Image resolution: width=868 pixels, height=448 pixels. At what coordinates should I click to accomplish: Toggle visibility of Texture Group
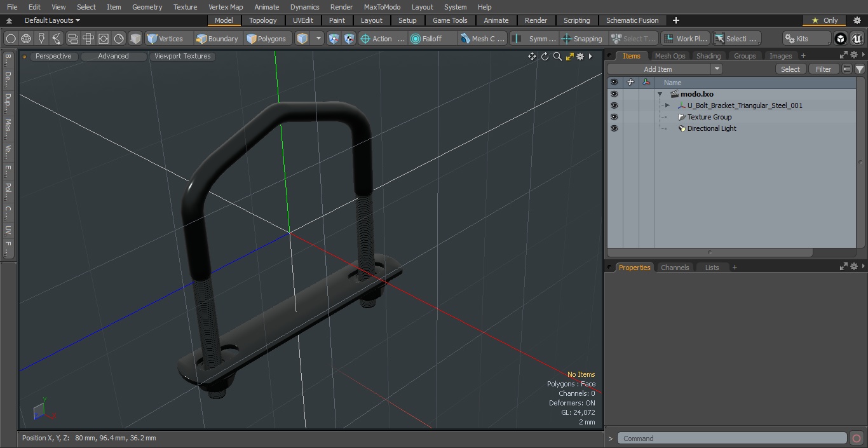click(x=614, y=117)
